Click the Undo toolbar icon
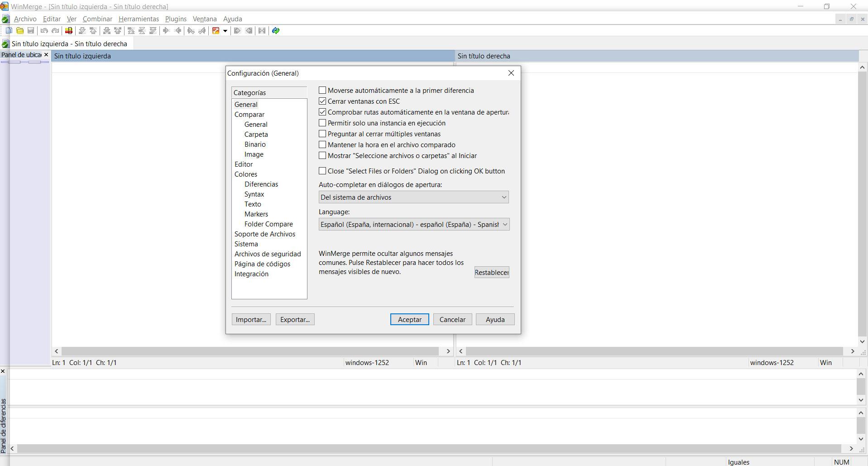The height and width of the screenshot is (466, 868). pos(44,30)
